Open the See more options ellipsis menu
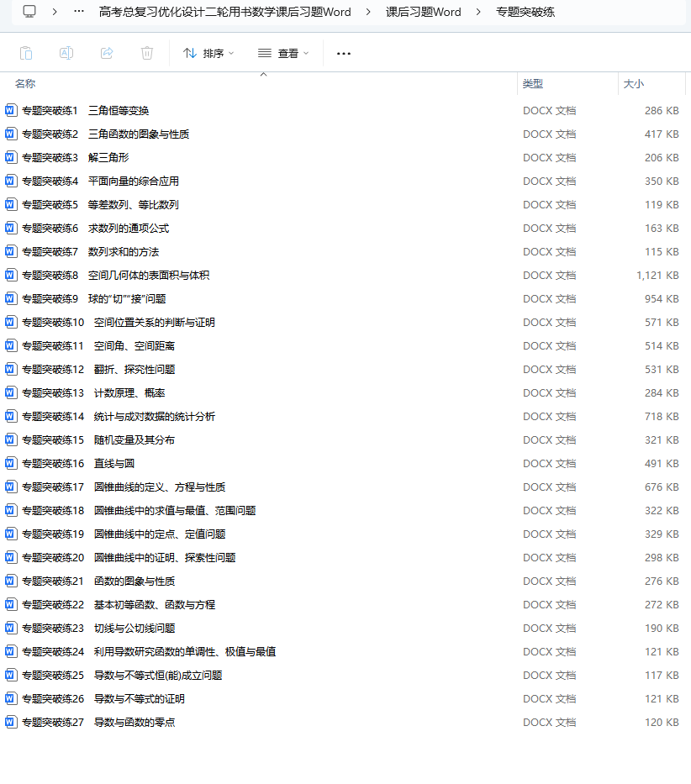 343,53
